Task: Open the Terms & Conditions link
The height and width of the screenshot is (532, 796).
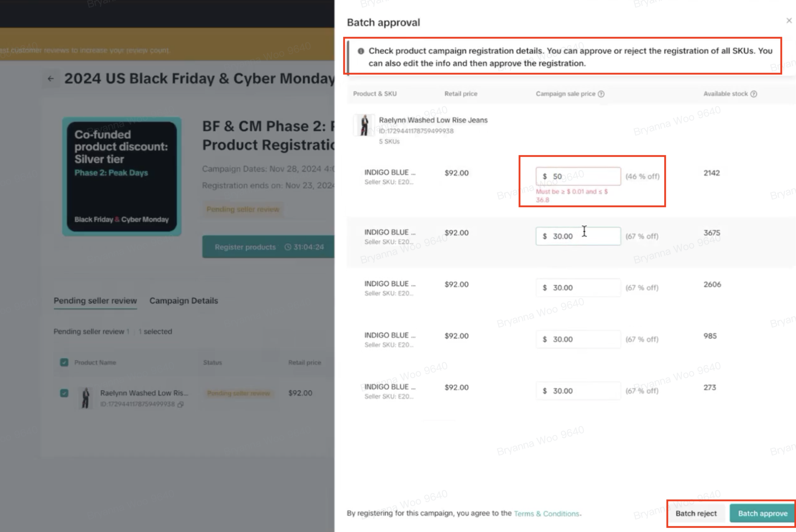Action: coord(546,513)
